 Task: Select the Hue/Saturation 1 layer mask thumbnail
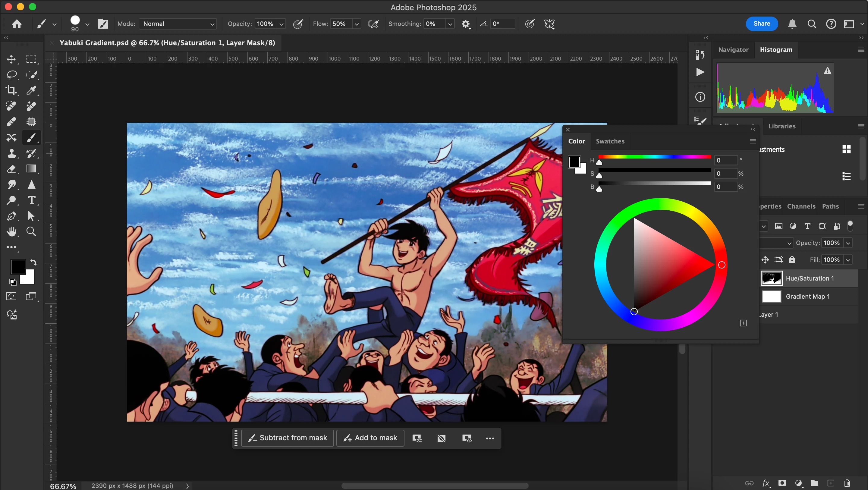(771, 278)
